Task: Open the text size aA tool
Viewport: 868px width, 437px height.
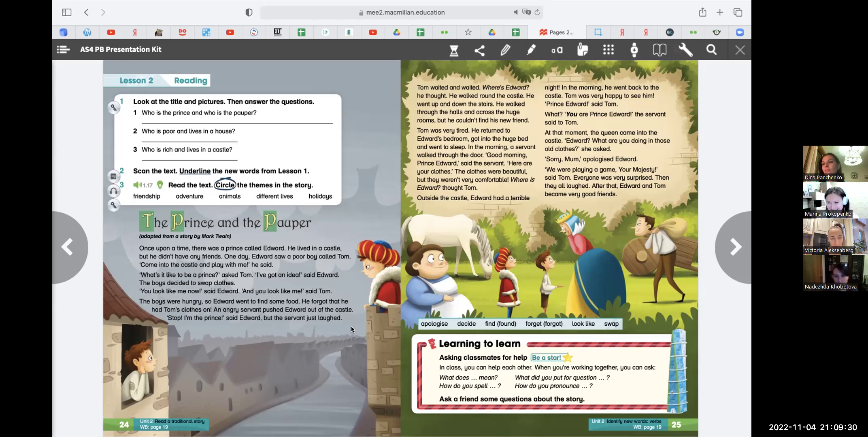Action: tap(557, 50)
